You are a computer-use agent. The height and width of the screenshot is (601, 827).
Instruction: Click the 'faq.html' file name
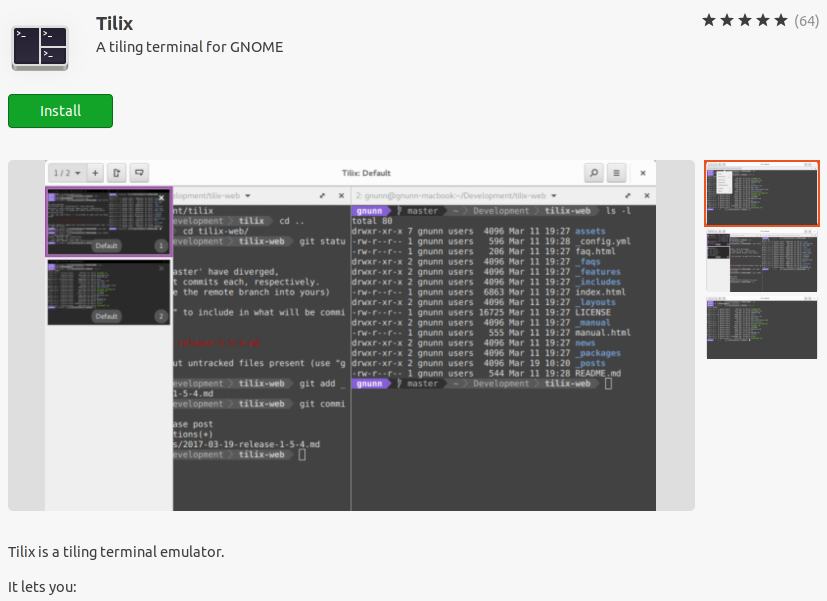point(595,251)
